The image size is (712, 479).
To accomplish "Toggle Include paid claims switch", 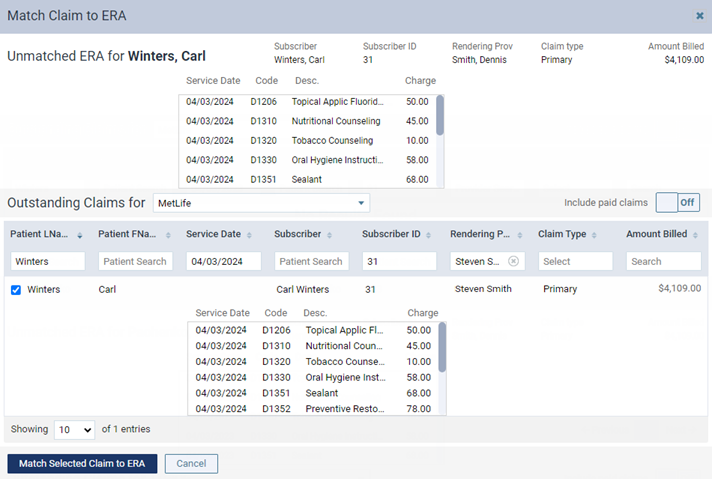I will (677, 202).
